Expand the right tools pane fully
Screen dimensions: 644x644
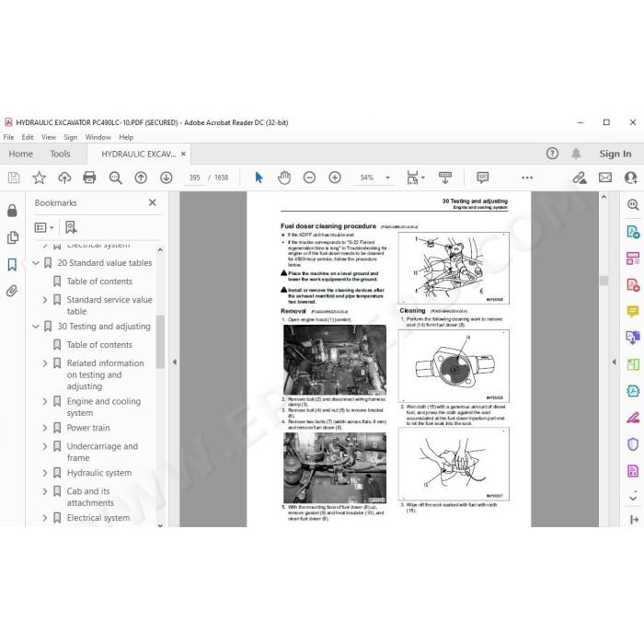634,520
